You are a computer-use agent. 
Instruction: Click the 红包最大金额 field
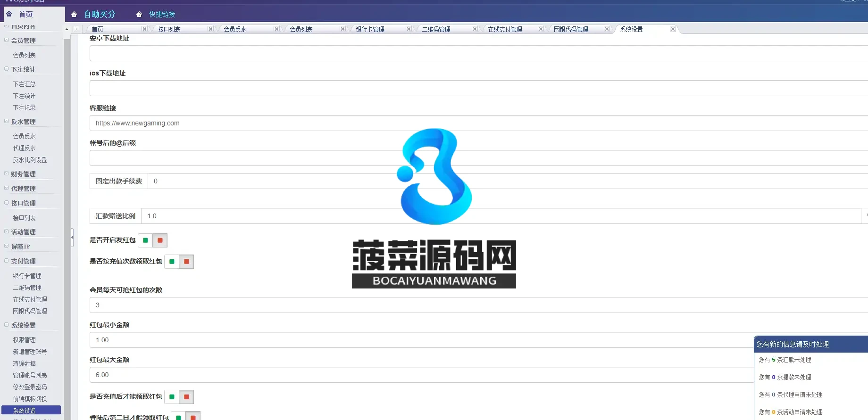coord(422,375)
